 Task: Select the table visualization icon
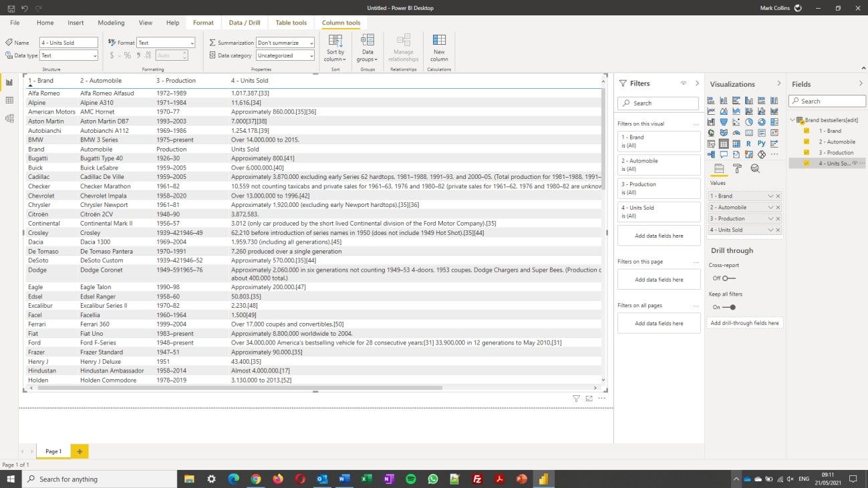click(724, 144)
